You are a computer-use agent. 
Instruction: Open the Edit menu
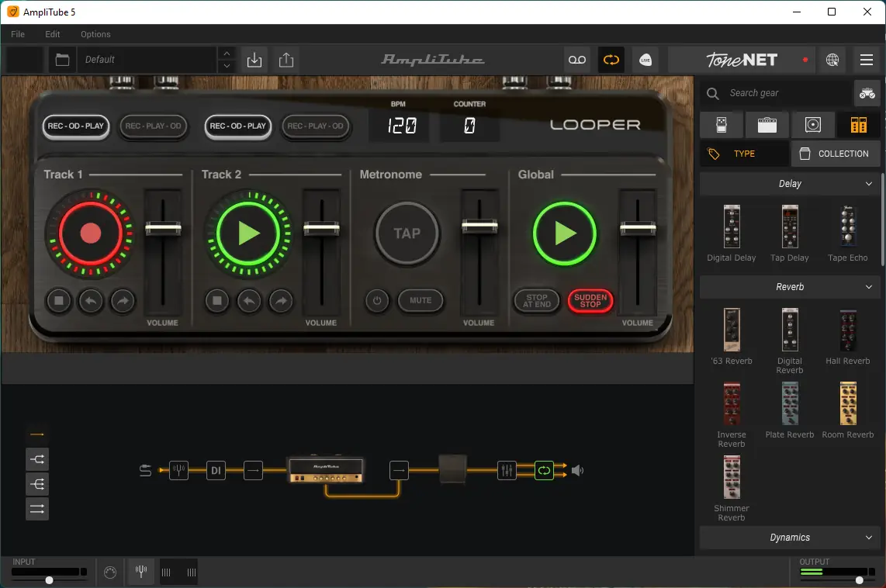(x=53, y=34)
